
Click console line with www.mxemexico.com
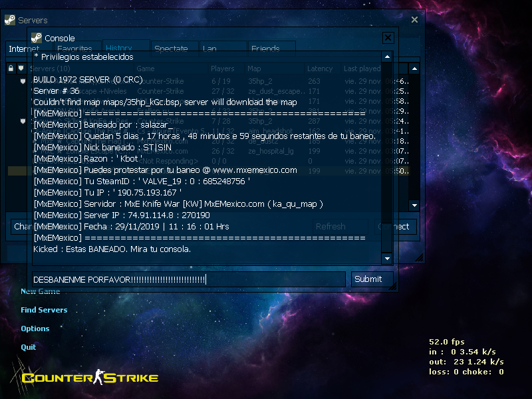pyautogui.click(x=165, y=170)
